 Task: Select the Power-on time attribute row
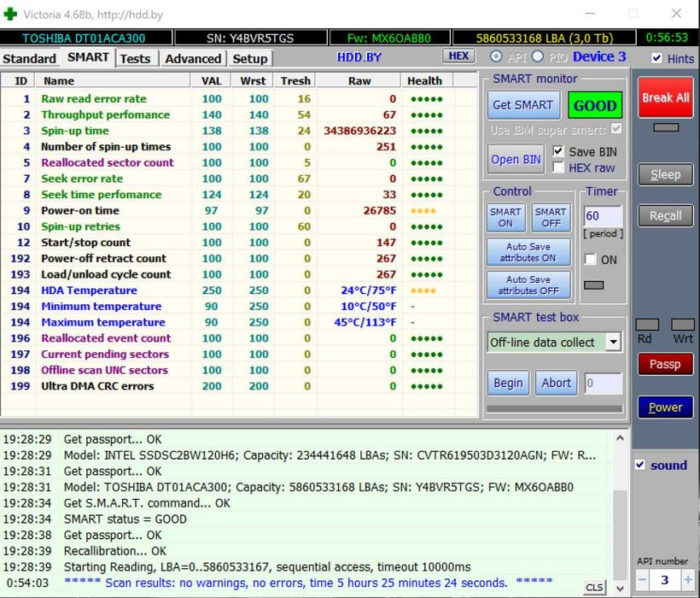pos(239,210)
